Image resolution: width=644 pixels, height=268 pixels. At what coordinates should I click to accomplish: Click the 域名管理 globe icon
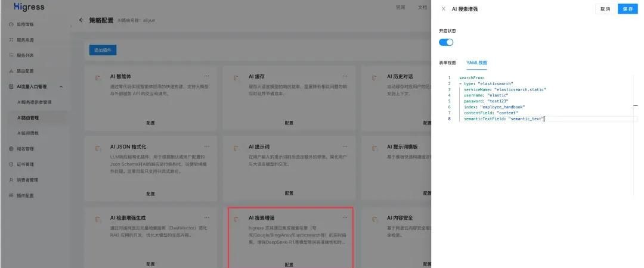pyautogui.click(x=11, y=148)
